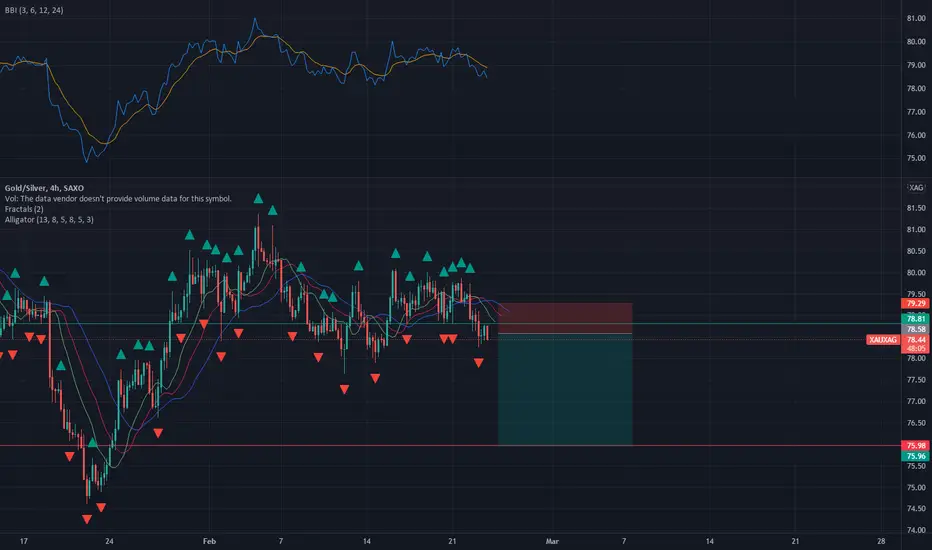Click the XAG currency label on price axis
Viewport: 932px width, 550px height.
916,188
